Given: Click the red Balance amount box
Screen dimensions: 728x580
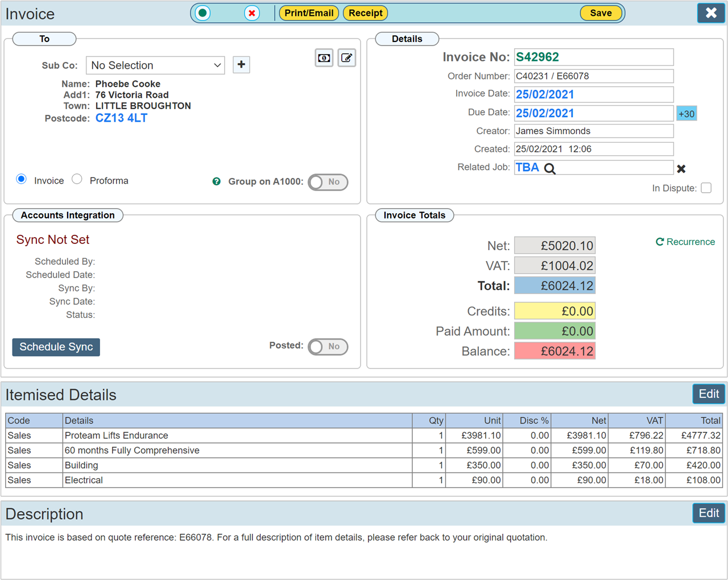Looking at the screenshot, I should coord(555,351).
